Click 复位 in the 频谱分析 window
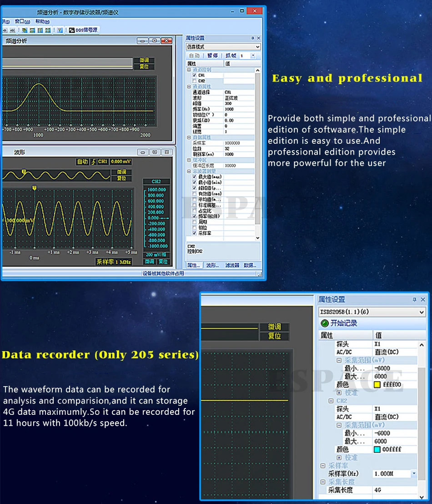 [144, 66]
